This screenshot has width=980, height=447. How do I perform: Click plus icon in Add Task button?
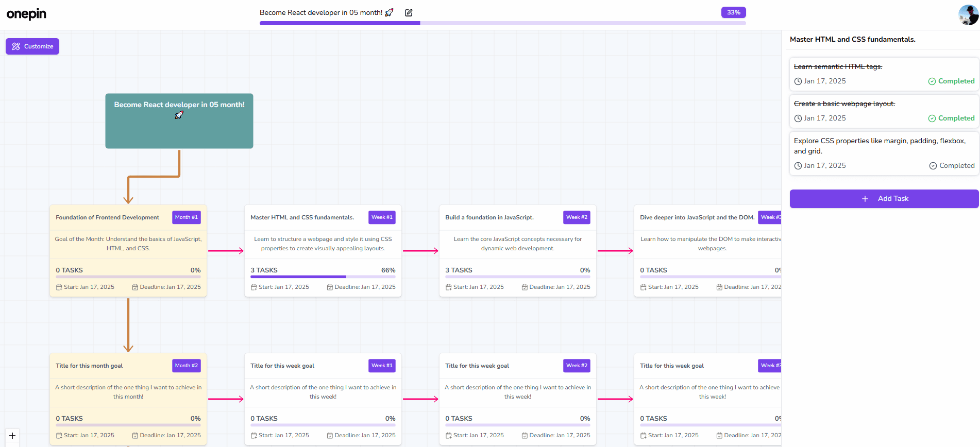(x=865, y=199)
